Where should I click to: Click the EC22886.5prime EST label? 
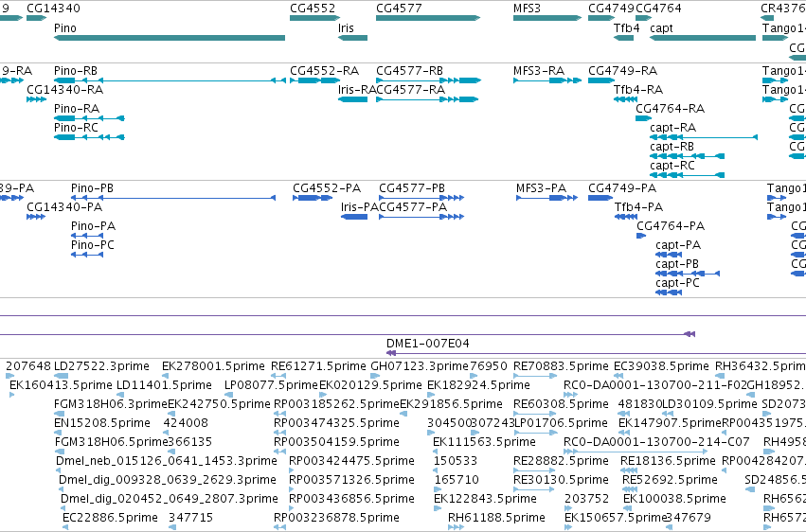(x=110, y=517)
